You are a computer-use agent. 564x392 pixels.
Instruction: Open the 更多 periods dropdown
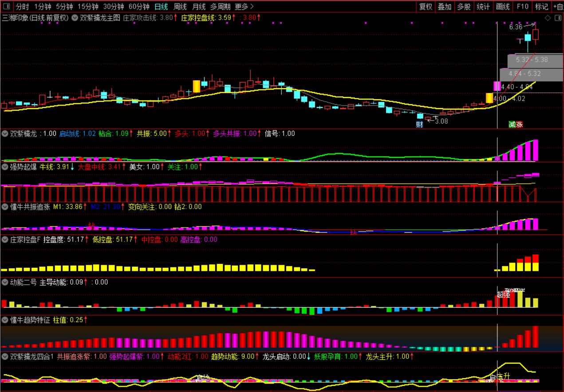244,7
